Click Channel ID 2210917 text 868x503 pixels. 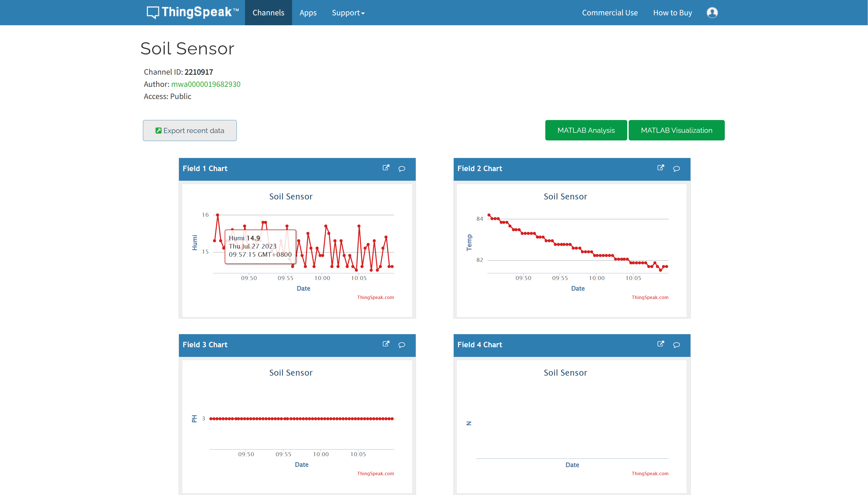(x=178, y=72)
